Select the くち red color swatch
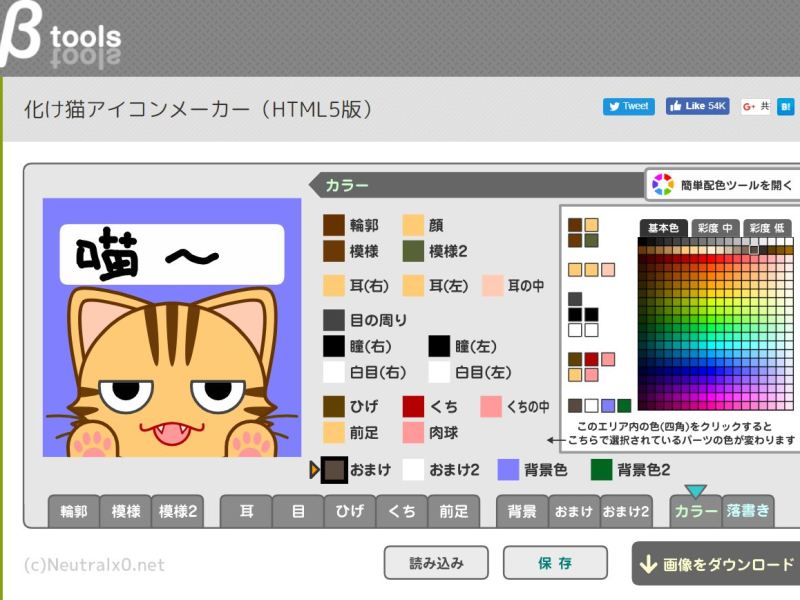800x600 pixels. coord(414,406)
